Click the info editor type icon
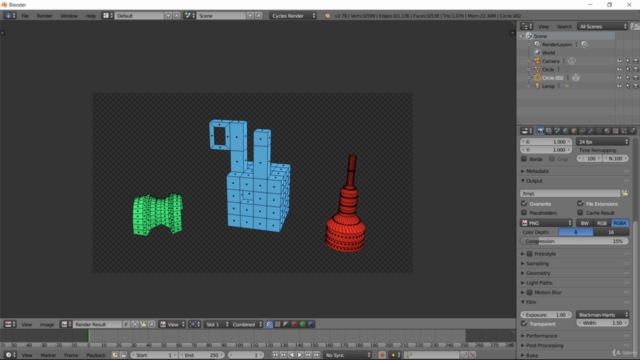Screen dimensions: 640x360 (x=10, y=16)
